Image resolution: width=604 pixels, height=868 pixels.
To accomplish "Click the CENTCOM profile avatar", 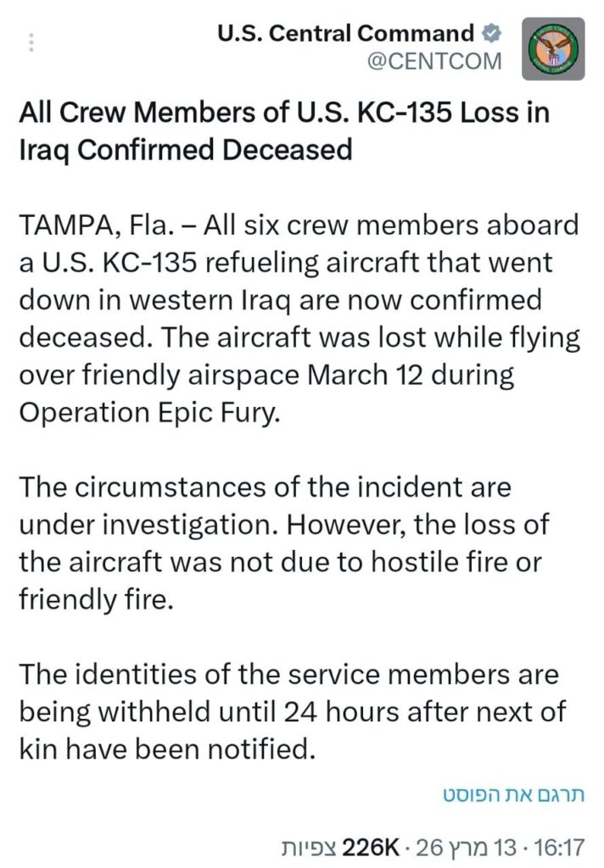I will 552,48.
